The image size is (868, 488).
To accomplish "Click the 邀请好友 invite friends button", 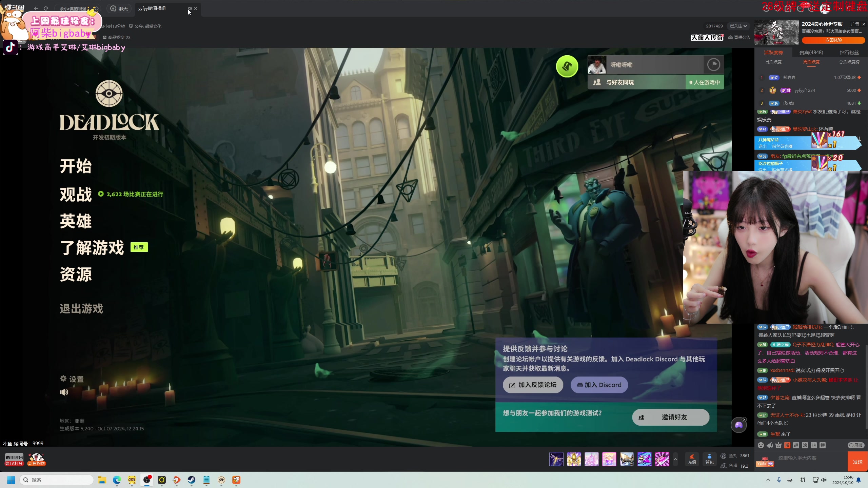I will click(671, 417).
